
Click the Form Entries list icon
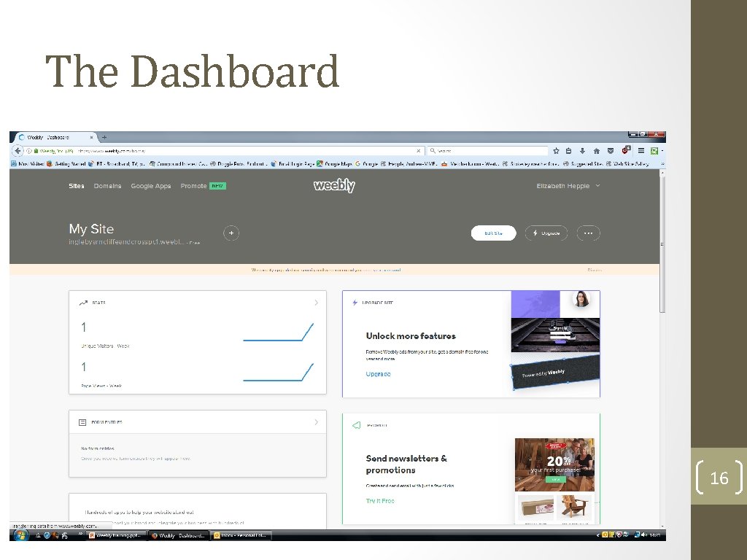tap(82, 422)
